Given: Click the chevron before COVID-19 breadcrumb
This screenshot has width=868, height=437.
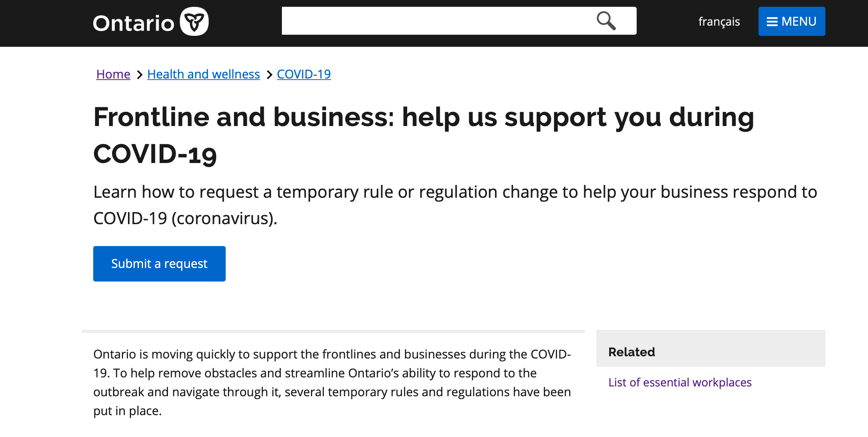Looking at the screenshot, I should point(269,75).
